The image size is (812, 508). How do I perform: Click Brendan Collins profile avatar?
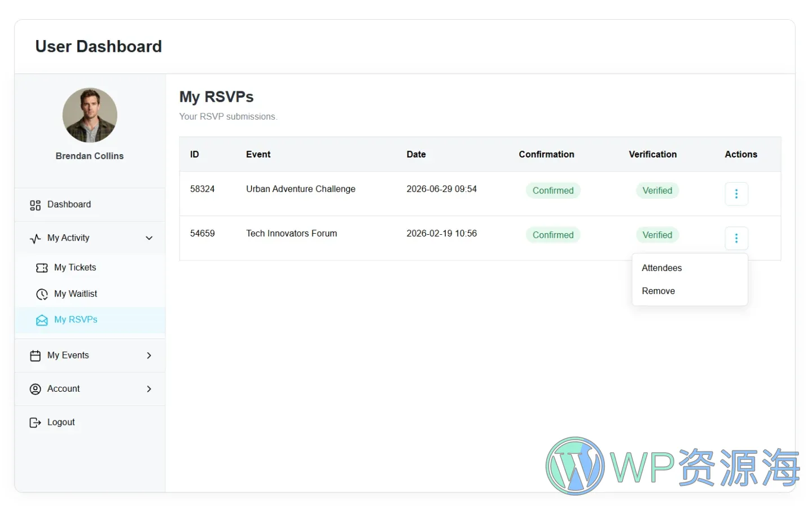90,115
